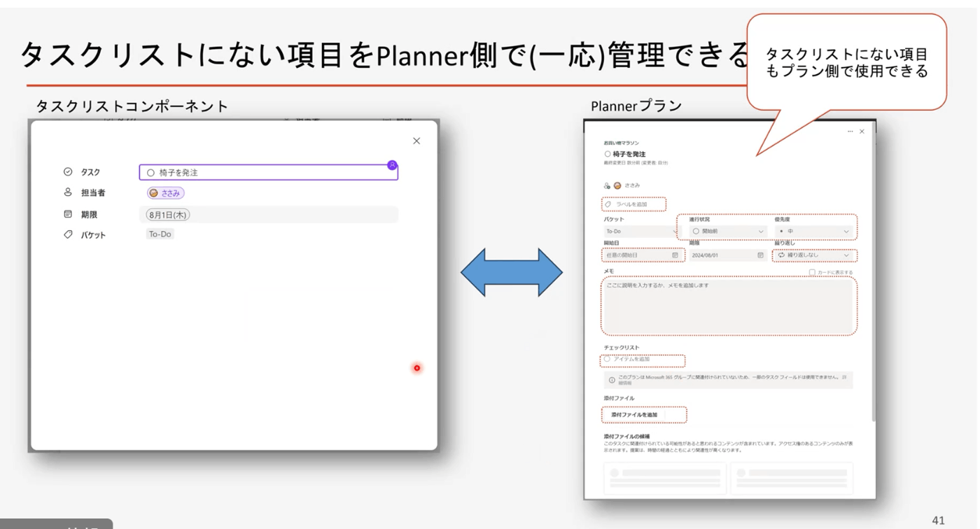Open the 8月1日(木) due date chip
This screenshot has height=529, width=980.
coord(168,215)
